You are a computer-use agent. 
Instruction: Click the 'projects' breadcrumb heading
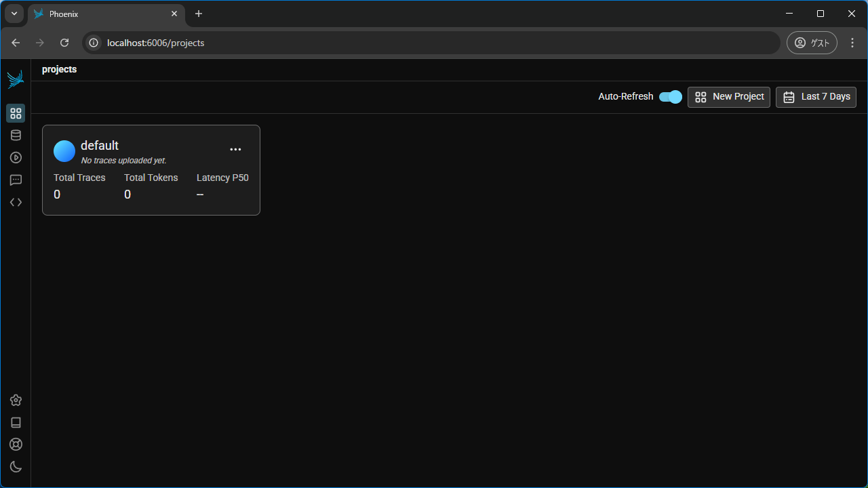(59, 69)
